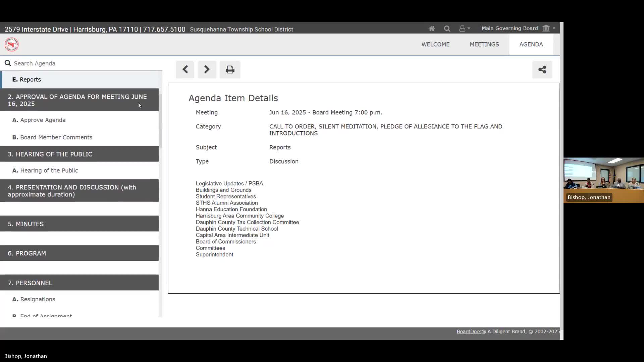Go to next agenda item arrow
This screenshot has height=362, width=644.
(x=207, y=69)
